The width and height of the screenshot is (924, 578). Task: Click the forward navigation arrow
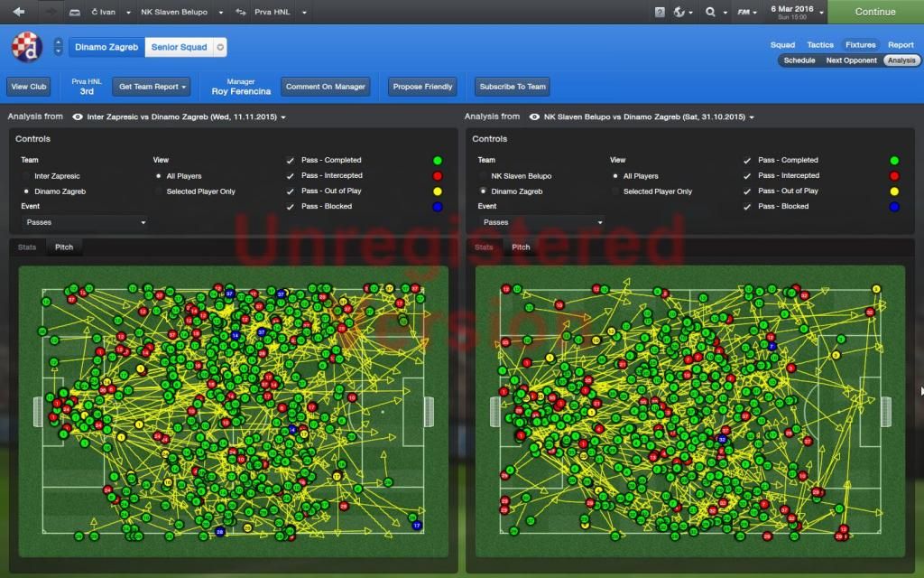tap(51, 12)
